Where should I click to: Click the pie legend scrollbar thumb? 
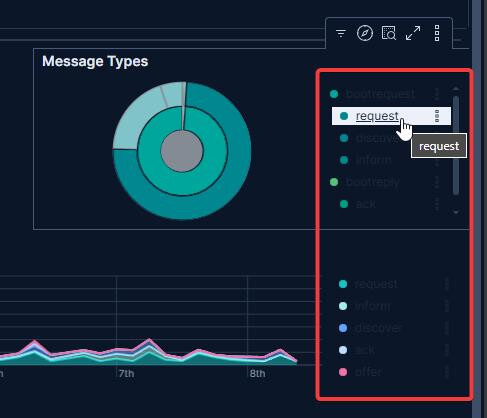pos(456,145)
